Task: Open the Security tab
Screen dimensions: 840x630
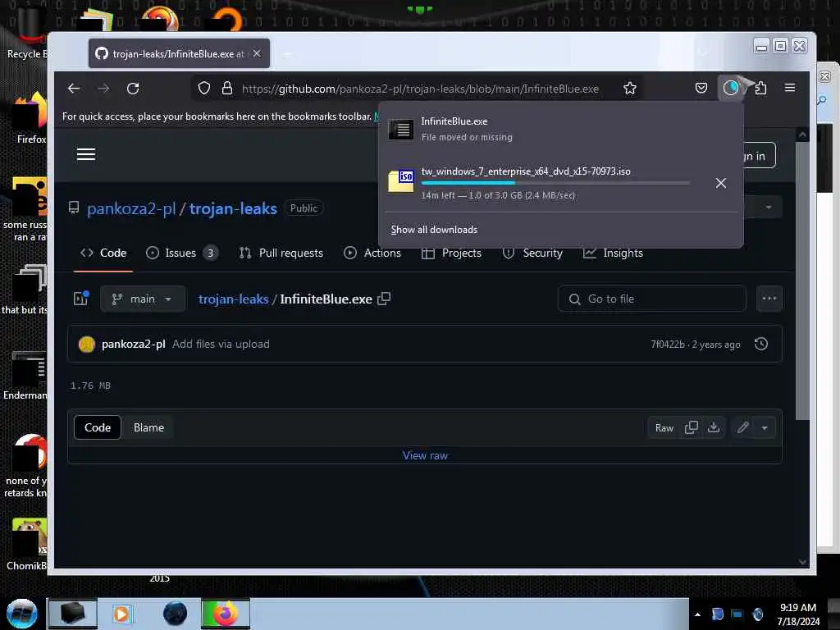Action: [x=532, y=253]
